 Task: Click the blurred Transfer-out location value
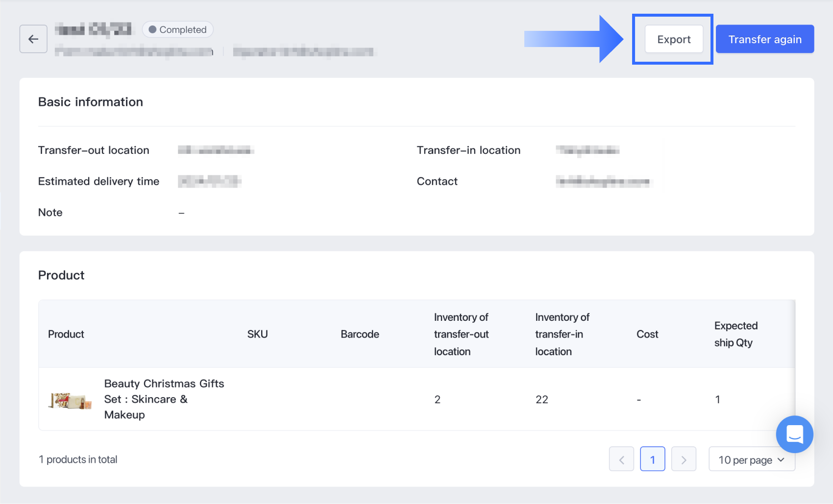(216, 150)
